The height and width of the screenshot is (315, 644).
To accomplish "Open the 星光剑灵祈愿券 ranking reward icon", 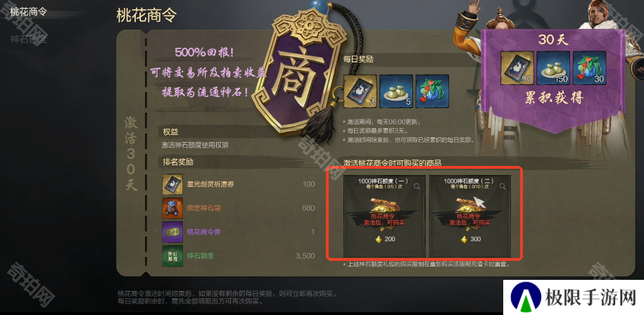I will tap(172, 184).
